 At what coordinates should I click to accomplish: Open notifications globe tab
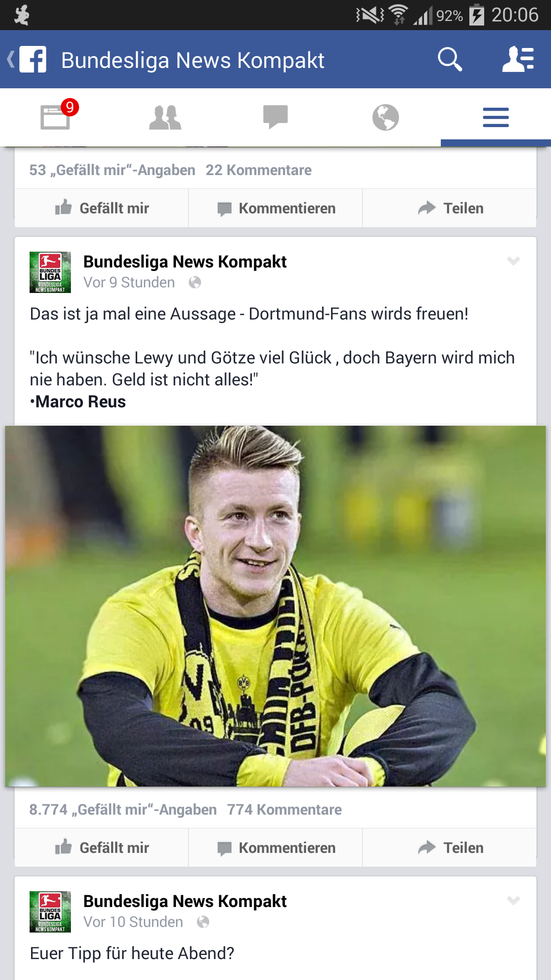point(386,117)
